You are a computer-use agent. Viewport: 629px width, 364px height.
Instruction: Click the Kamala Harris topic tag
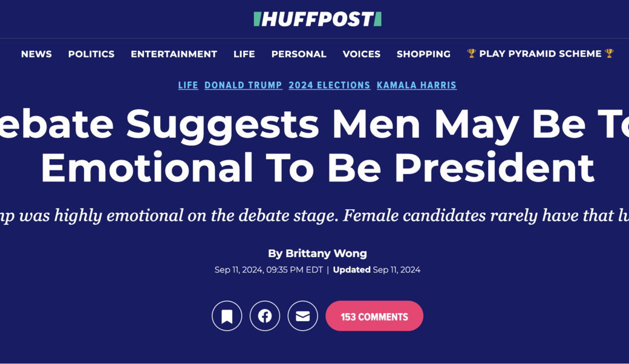417,85
